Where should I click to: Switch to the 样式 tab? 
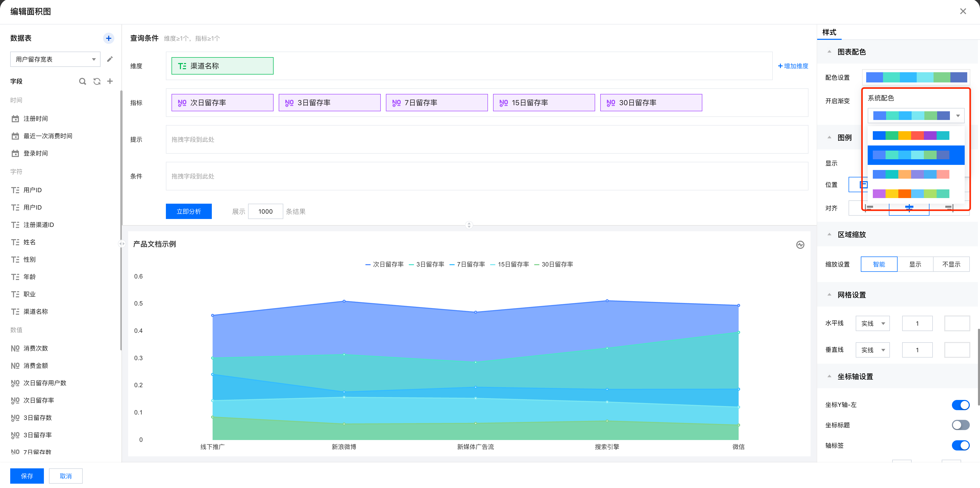[x=829, y=32]
